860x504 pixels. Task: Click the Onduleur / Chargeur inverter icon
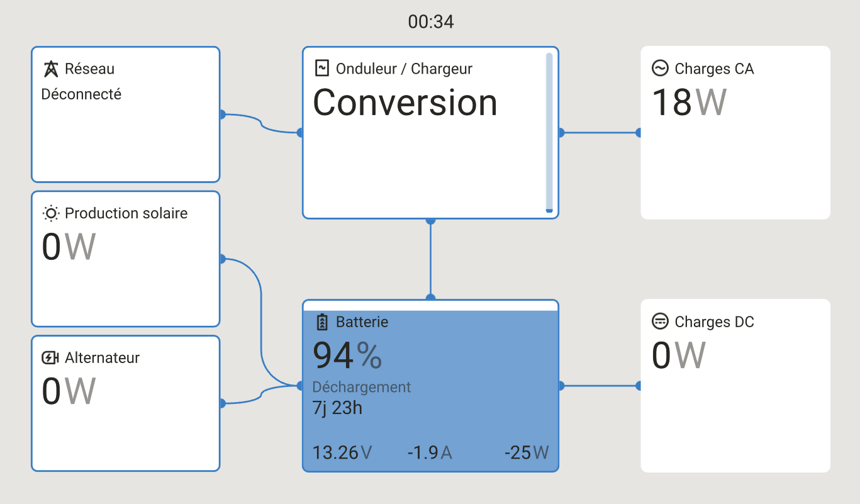(321, 68)
